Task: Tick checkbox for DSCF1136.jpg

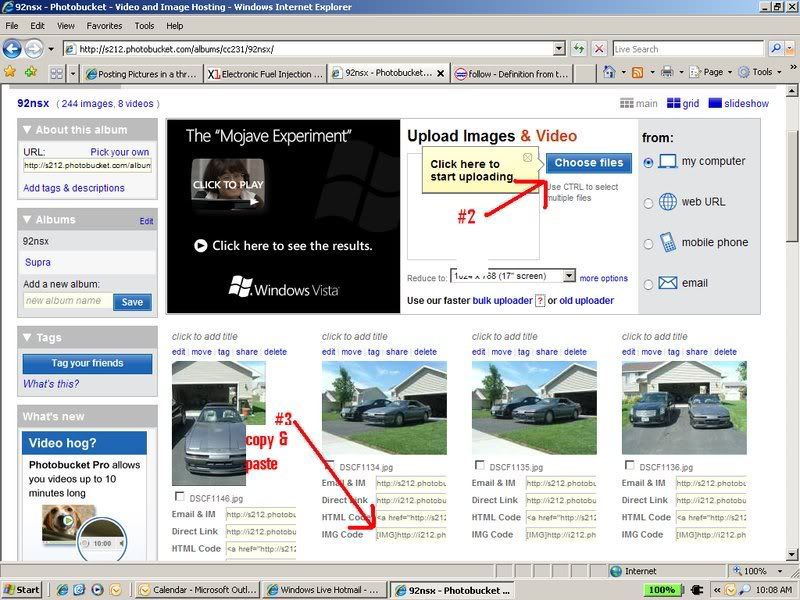Action: [629, 465]
